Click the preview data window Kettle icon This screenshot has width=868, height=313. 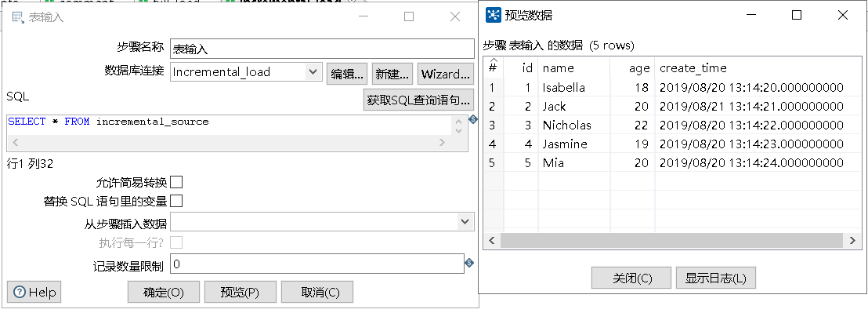(x=494, y=15)
